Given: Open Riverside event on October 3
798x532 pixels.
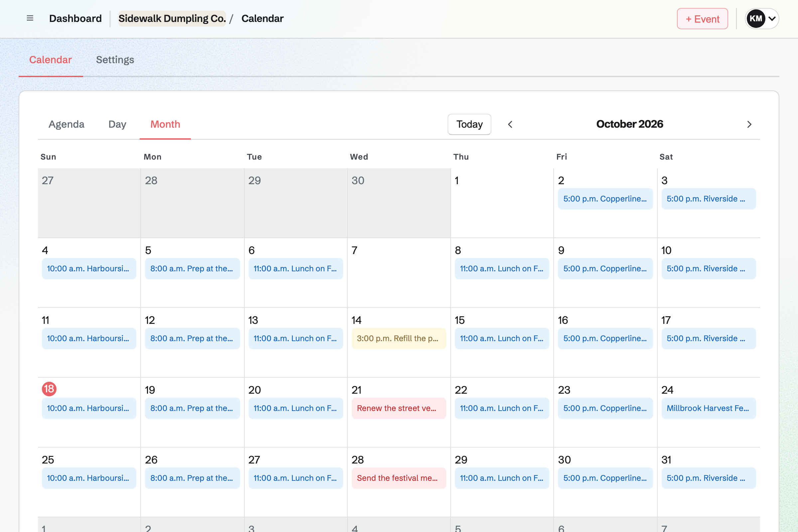Looking at the screenshot, I should coord(709,199).
